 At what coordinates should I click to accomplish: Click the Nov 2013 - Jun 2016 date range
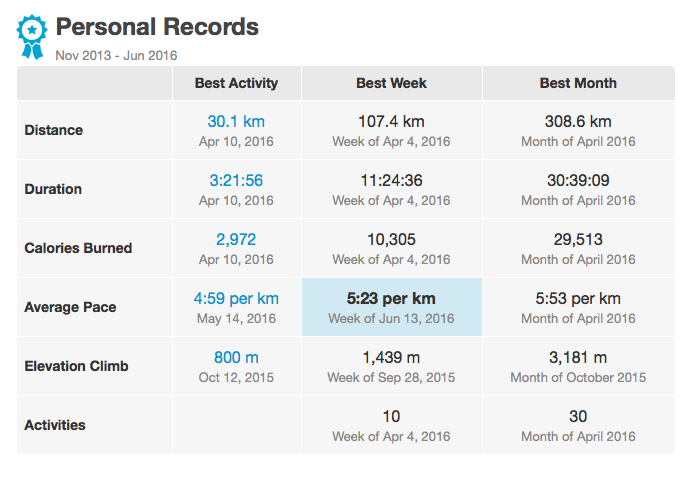(116, 55)
